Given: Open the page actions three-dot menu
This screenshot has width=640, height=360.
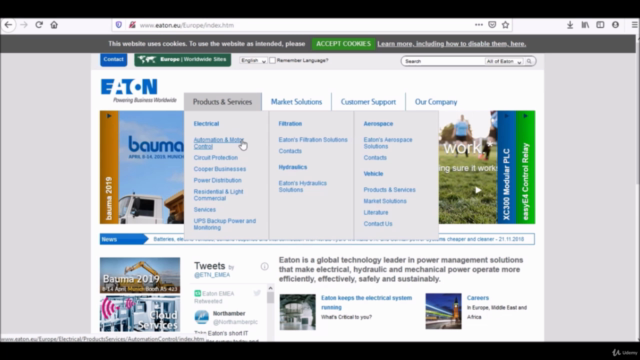Looking at the screenshot, I should click(479, 25).
